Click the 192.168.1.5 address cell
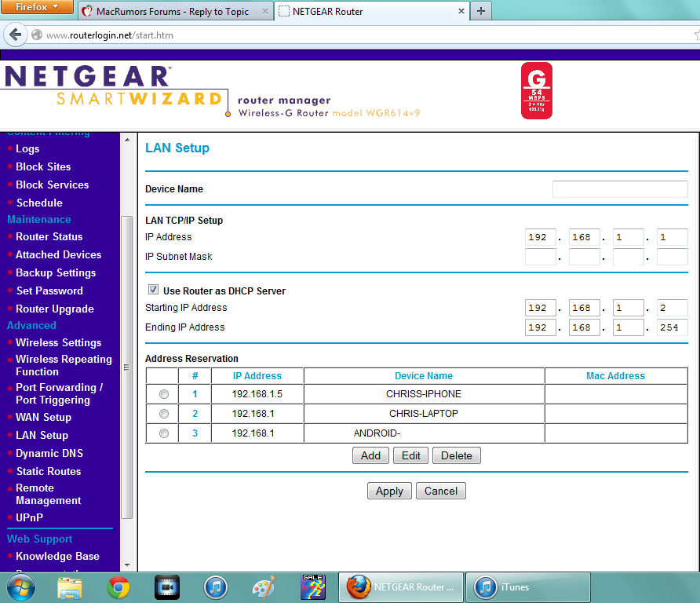This screenshot has width=700, height=603. point(257,394)
